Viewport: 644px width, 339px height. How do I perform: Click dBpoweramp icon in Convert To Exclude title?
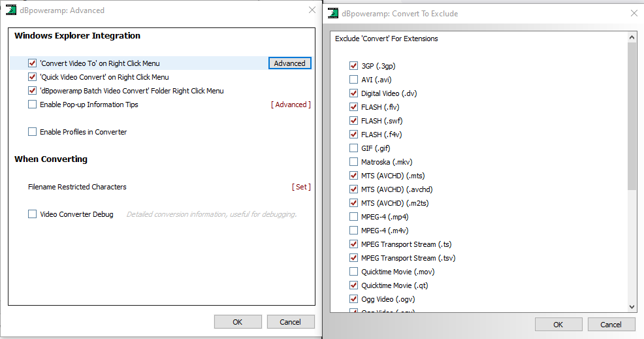(333, 13)
